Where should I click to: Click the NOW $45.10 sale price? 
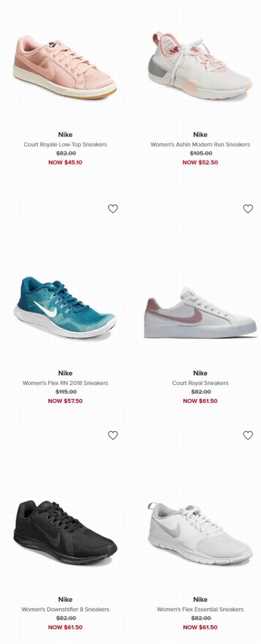point(65,162)
